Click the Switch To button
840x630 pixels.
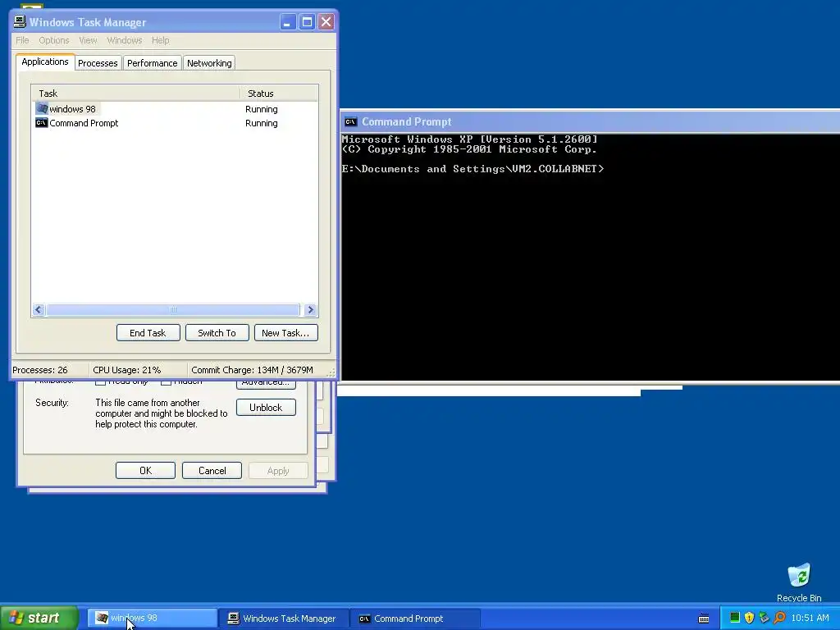click(217, 333)
